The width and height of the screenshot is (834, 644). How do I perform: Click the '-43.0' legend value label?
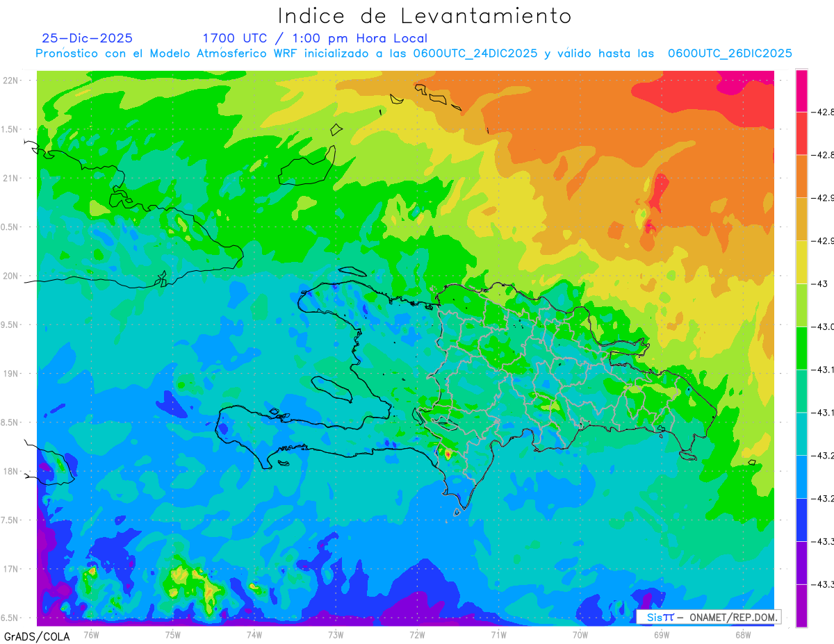(x=824, y=327)
